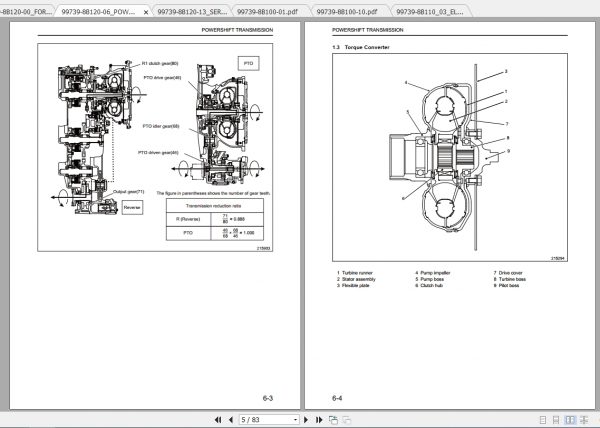Click '2 Stator assembly' legend entry

pyautogui.click(x=356, y=279)
